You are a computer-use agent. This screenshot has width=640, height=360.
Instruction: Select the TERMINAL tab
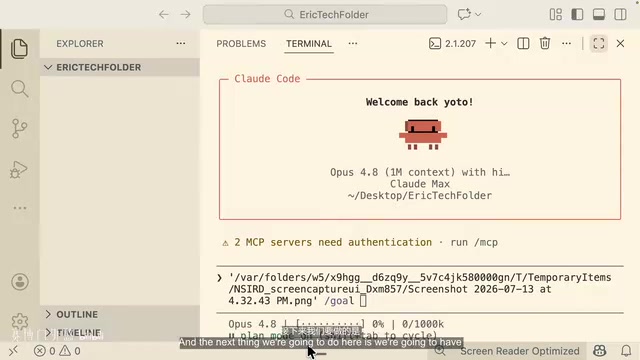[309, 44]
